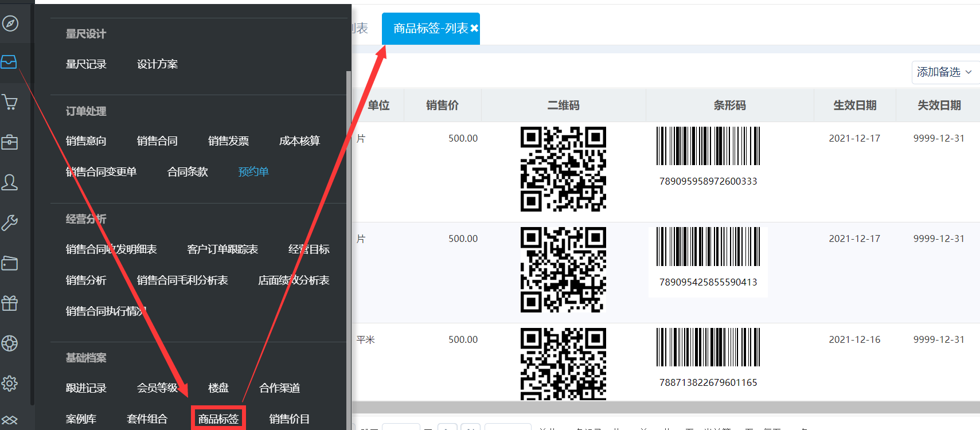Click the diamond-pattern icon below the gear

10,420
